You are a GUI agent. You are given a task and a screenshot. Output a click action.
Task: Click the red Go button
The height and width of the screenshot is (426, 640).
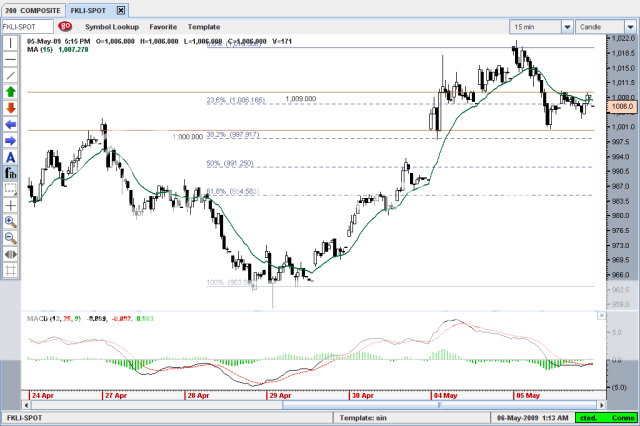coord(65,27)
